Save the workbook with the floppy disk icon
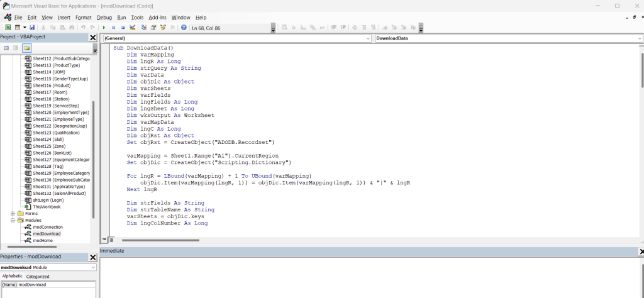Image resolution: width=644 pixels, height=298 pixels. pos(32,28)
